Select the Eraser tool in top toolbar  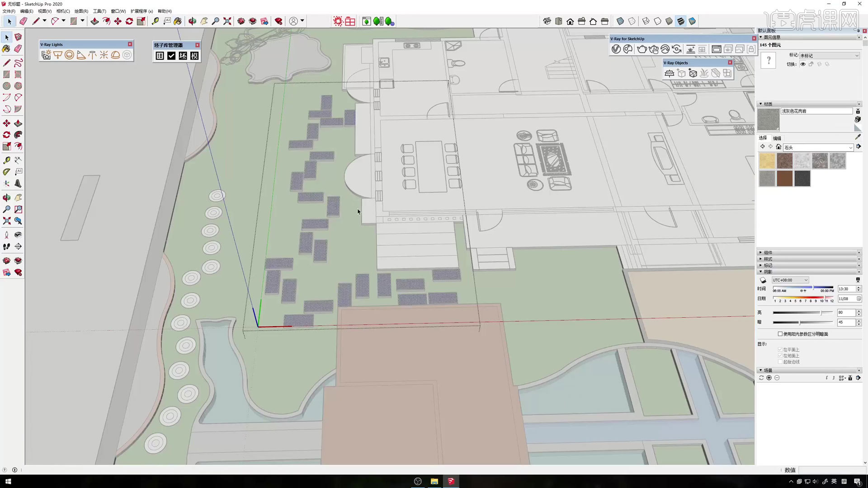tap(24, 21)
